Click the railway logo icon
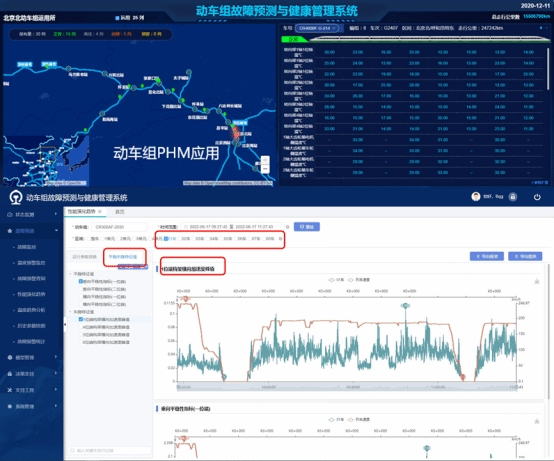 16,197
